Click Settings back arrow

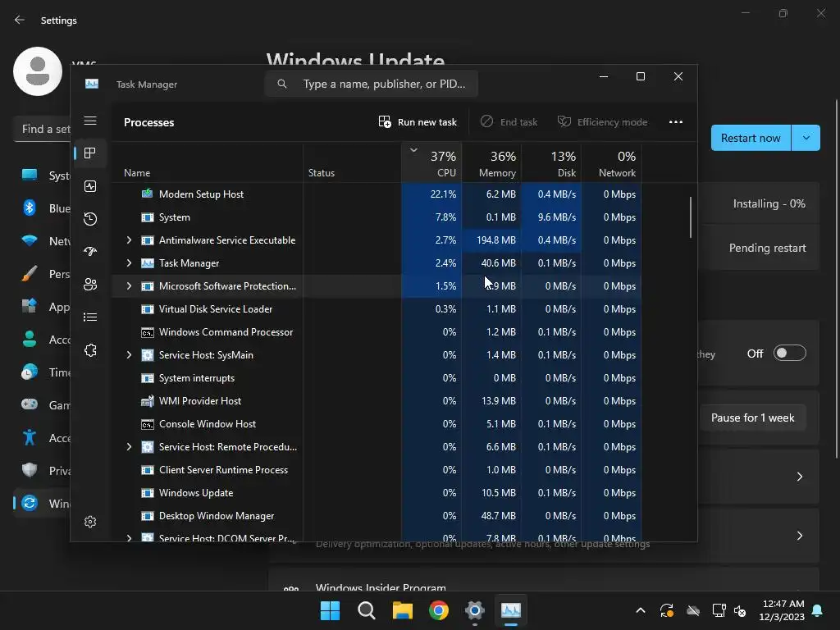(20, 20)
